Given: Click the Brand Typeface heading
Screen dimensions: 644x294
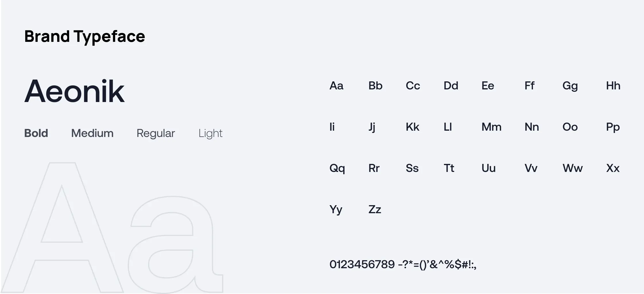Looking at the screenshot, I should pos(85,36).
